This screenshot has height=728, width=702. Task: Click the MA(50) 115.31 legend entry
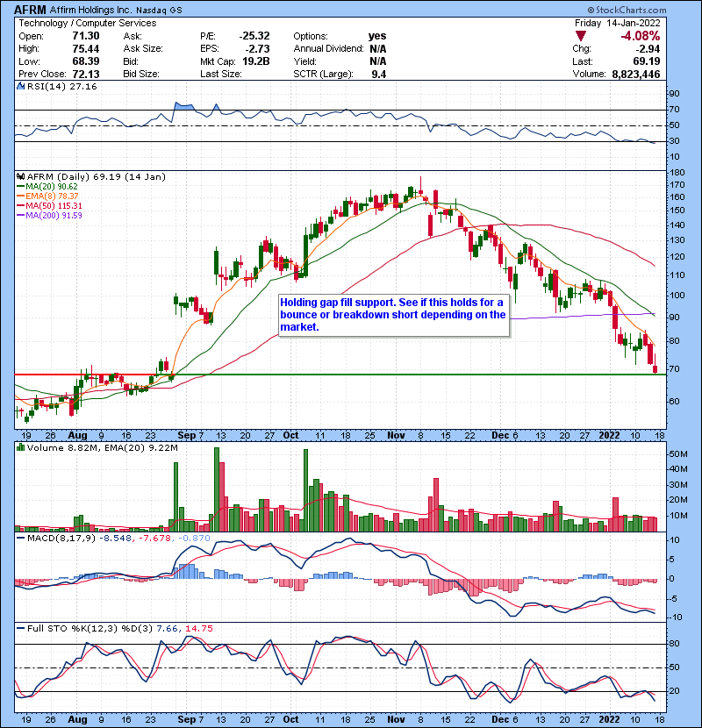49,205
